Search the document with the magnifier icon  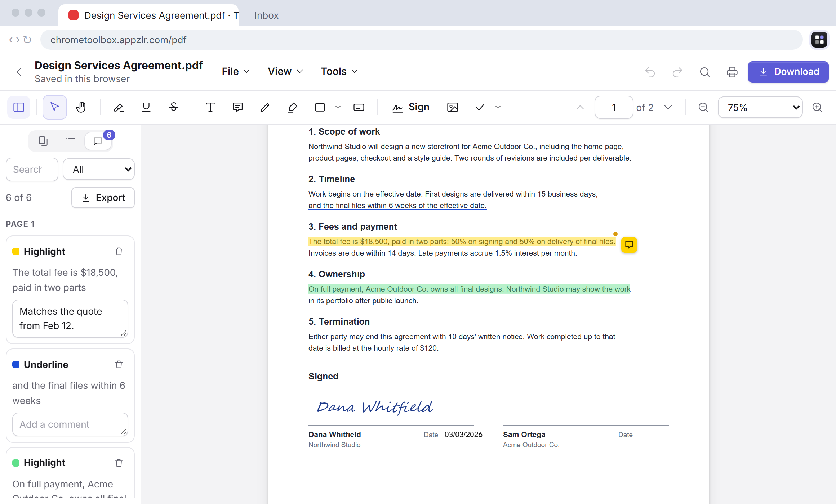pos(705,72)
